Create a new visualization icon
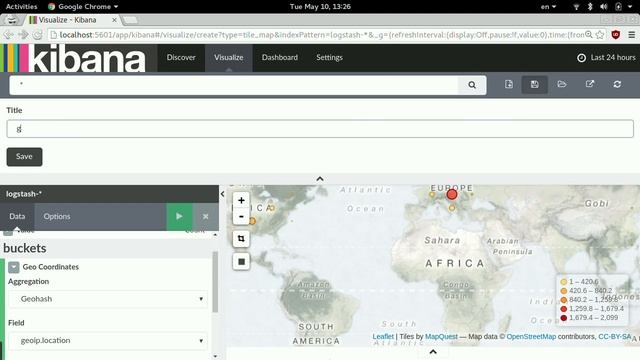This screenshot has width=640, height=360. pos(509,84)
